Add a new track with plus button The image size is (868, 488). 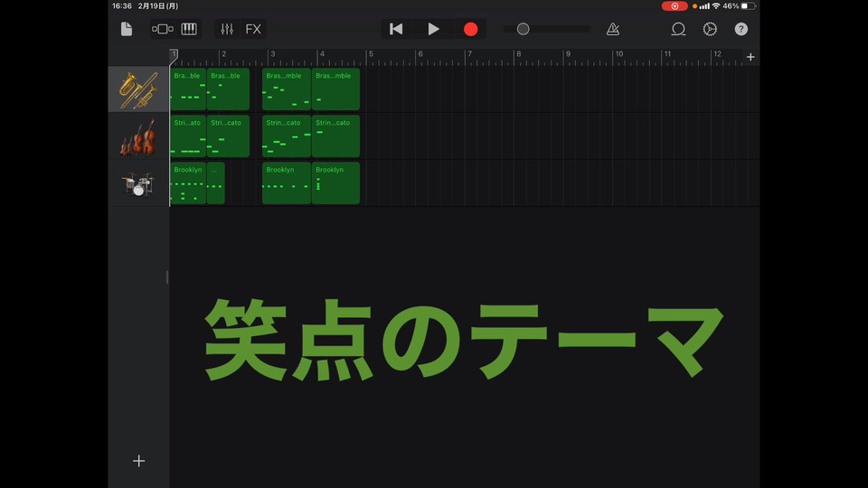(139, 461)
